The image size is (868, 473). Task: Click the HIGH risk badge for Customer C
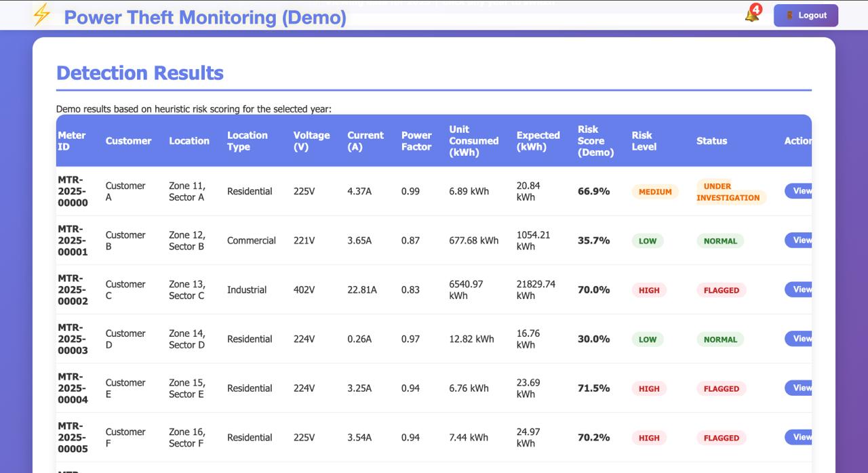click(x=649, y=290)
